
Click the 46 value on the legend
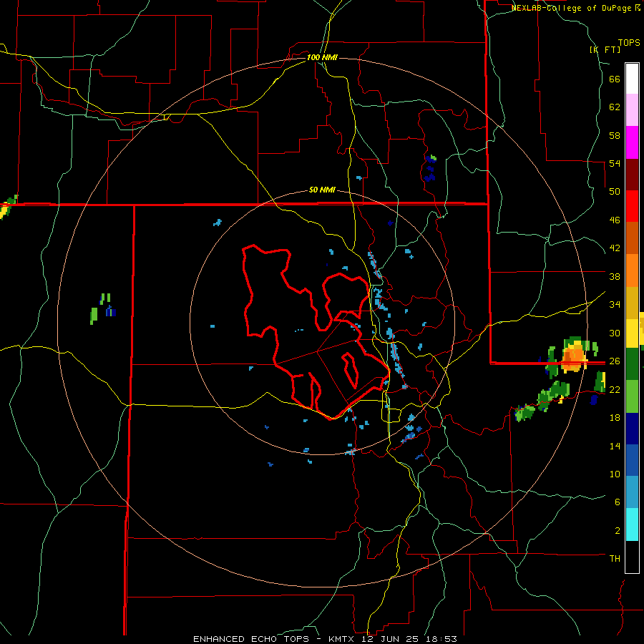(615, 220)
